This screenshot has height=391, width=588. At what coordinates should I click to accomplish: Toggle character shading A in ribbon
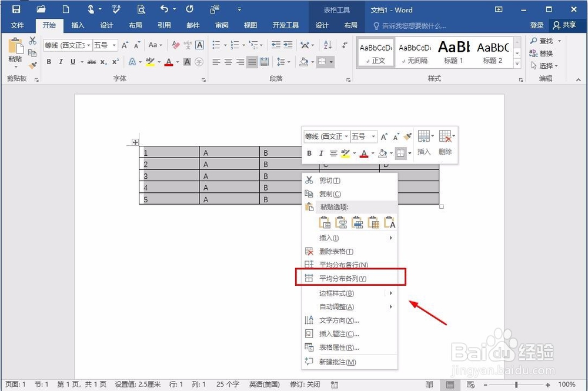(x=187, y=62)
